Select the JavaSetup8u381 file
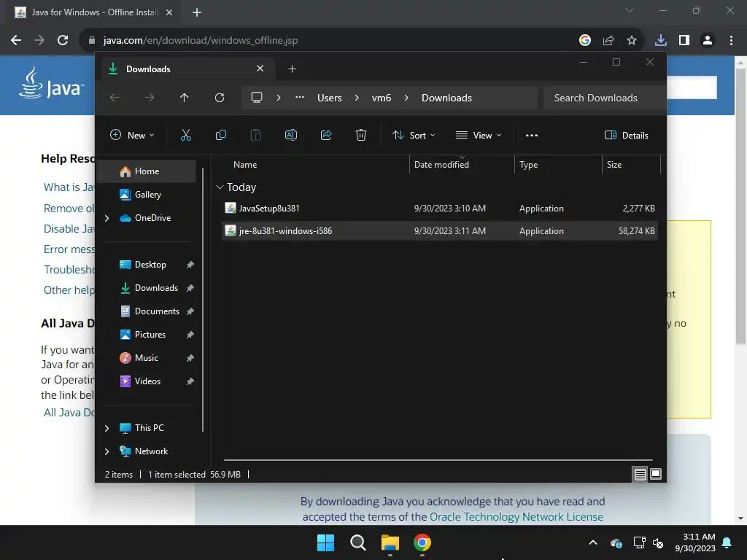 point(439,208)
